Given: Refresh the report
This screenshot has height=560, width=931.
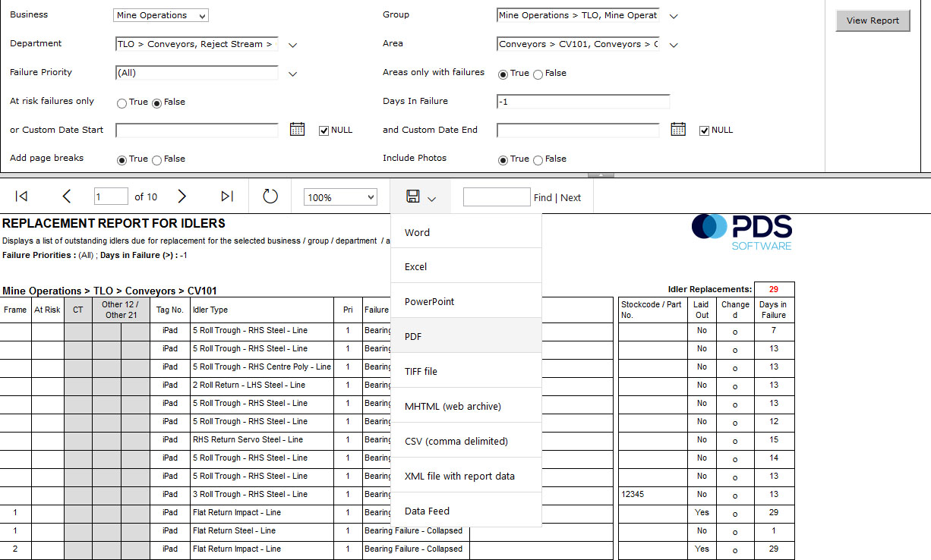Looking at the screenshot, I should 270,197.
